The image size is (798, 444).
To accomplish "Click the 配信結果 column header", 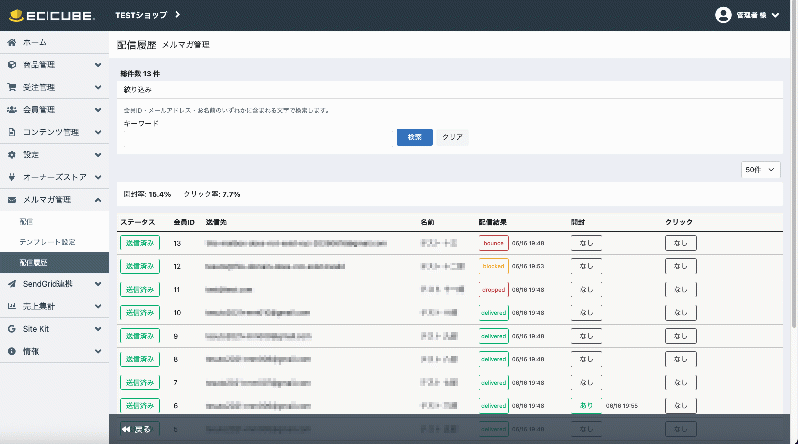I will click(493, 222).
